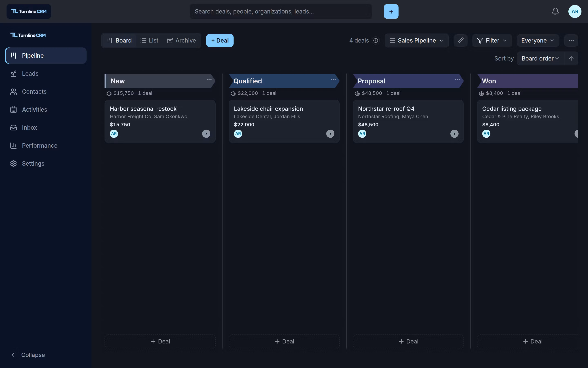The image size is (588, 368).
Task: Open Contacts in sidebar
Action: (46, 92)
